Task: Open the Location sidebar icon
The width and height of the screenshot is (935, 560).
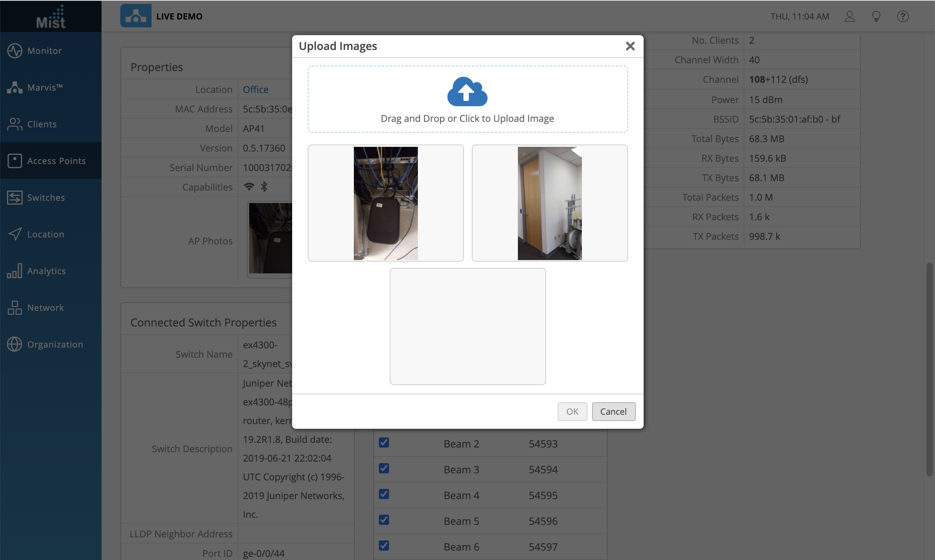Action: (15, 234)
